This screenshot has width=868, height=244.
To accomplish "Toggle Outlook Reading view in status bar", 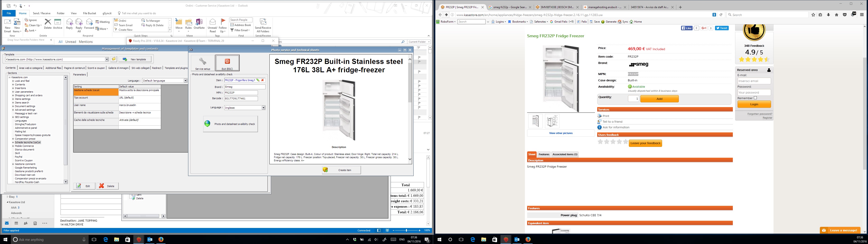I will tap(387, 230).
